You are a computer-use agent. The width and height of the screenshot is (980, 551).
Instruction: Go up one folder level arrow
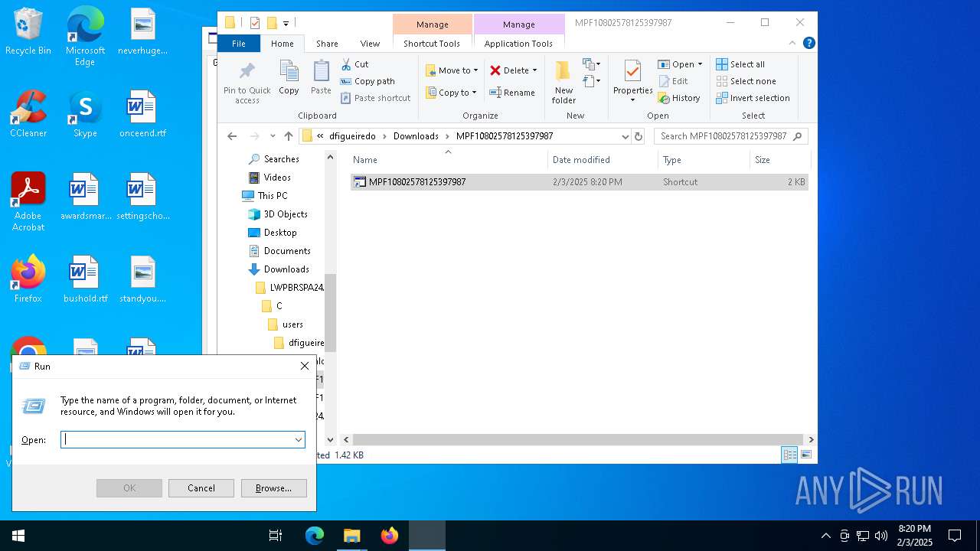(x=289, y=136)
